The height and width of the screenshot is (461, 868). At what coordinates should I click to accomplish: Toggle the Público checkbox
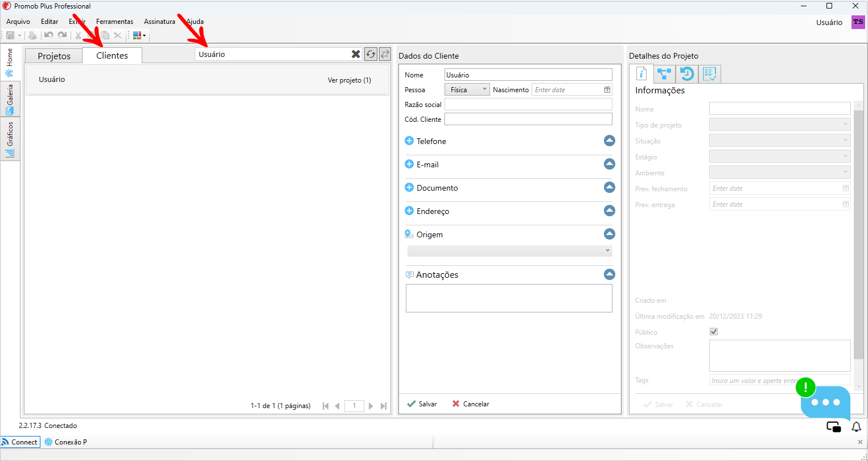click(x=714, y=331)
